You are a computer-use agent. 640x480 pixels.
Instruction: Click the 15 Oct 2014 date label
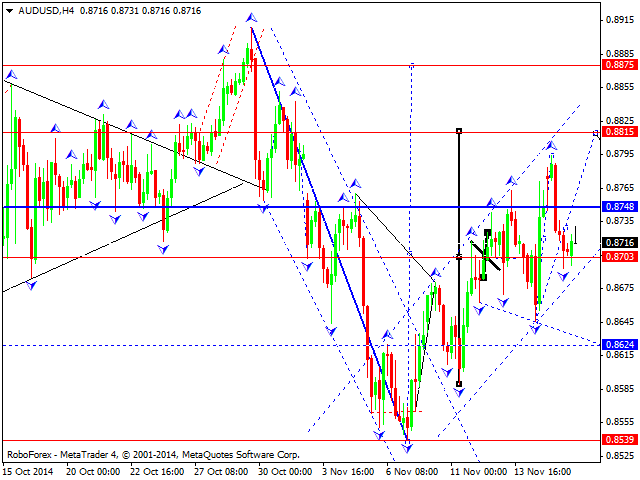pos(28,469)
